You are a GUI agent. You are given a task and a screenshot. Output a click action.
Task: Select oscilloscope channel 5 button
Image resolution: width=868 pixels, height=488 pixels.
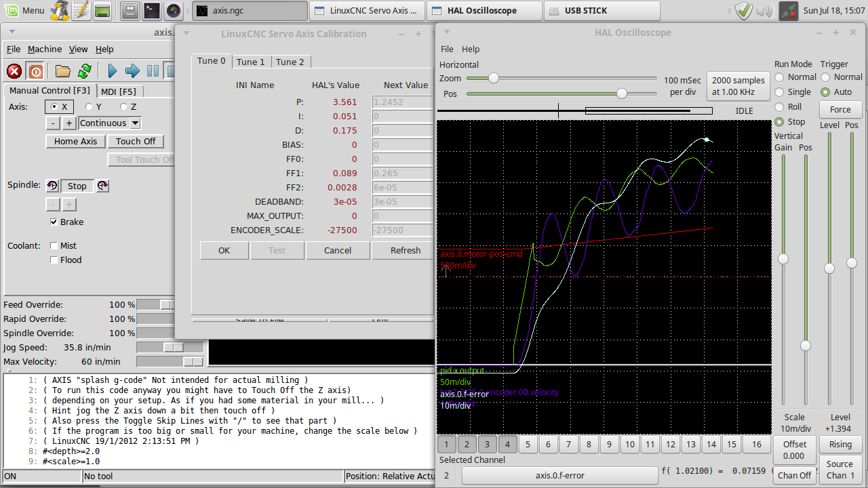pos(528,445)
